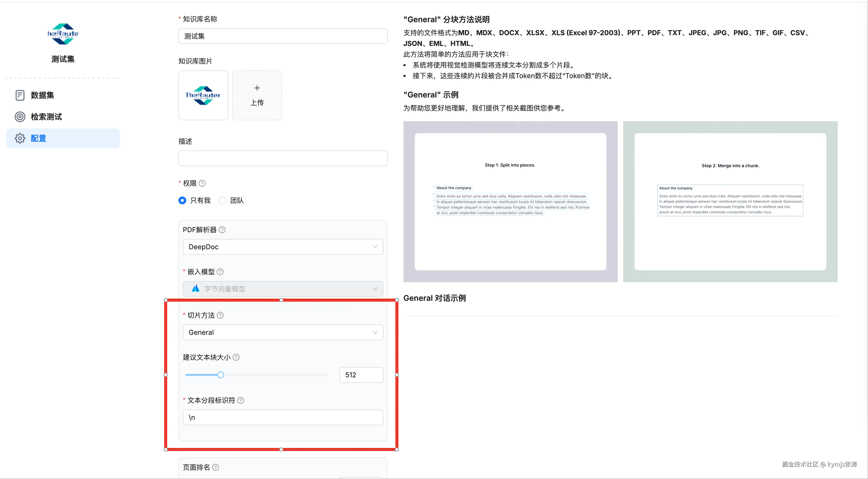Select the 只有我 permission radio button
Viewport: 868px width, 479px height.
tap(182, 201)
